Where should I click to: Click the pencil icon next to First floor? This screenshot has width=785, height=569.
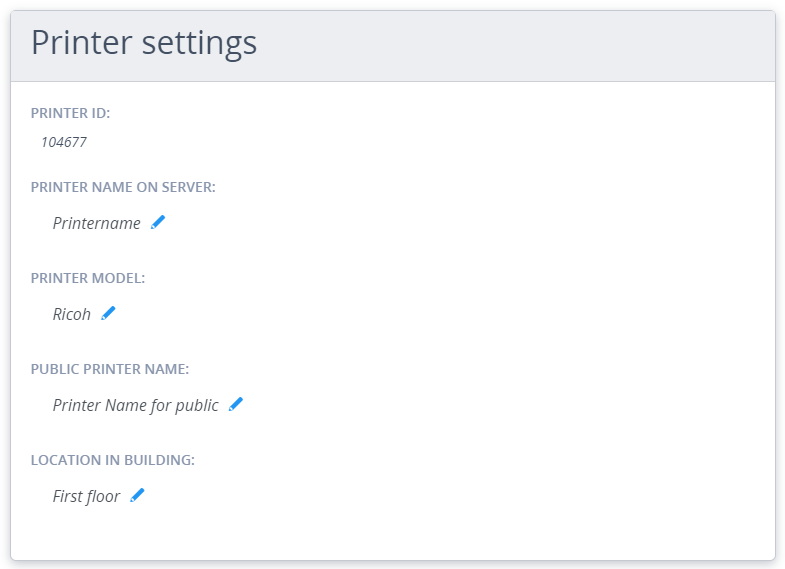click(x=138, y=495)
